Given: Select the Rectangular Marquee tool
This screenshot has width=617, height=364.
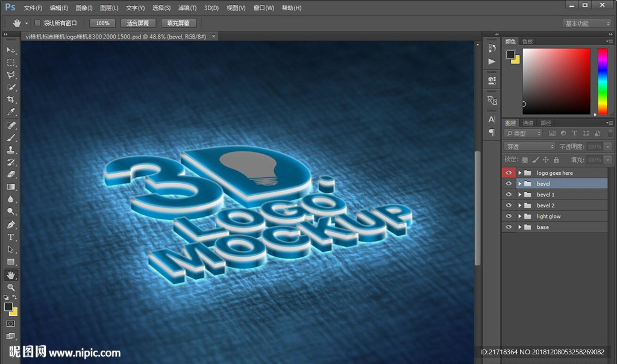Looking at the screenshot, I should (11, 63).
